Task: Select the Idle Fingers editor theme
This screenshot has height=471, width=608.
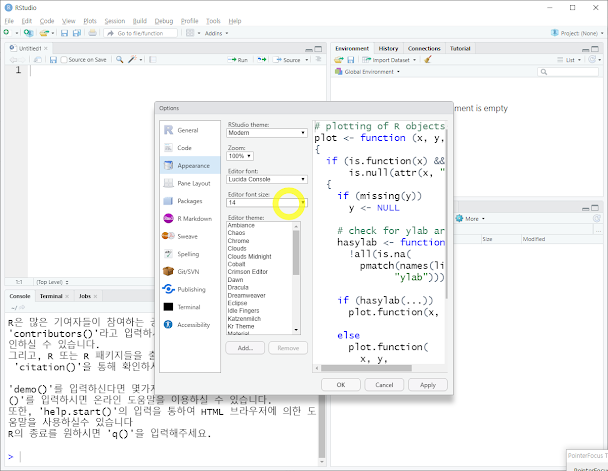Action: [244, 311]
